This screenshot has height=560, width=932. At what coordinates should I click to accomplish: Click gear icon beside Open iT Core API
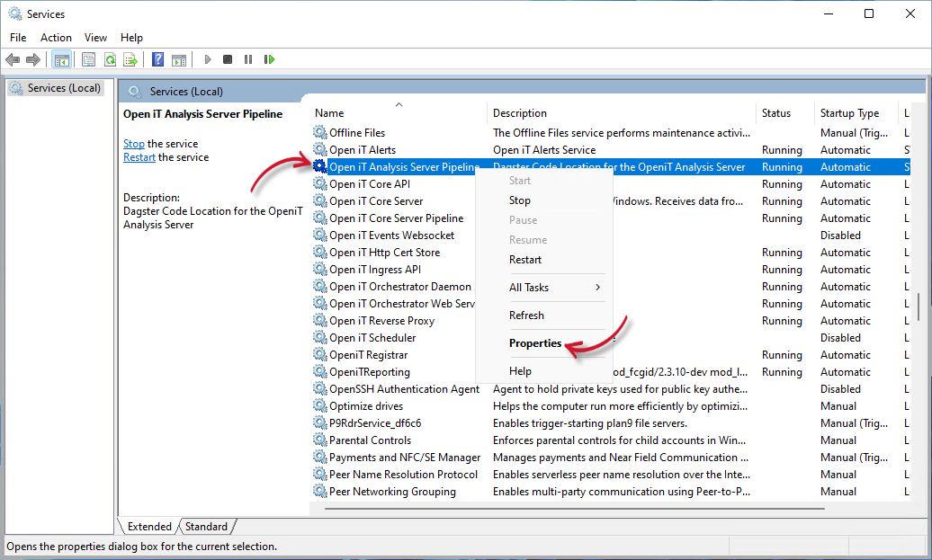tap(319, 184)
